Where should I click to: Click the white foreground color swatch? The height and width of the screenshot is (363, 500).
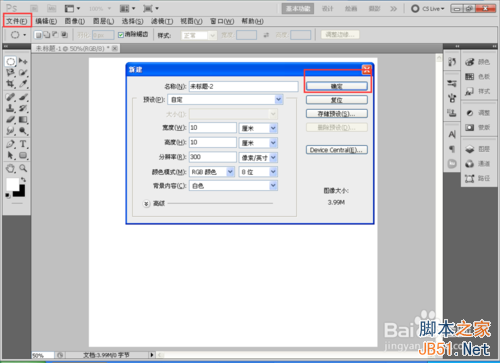(12, 184)
